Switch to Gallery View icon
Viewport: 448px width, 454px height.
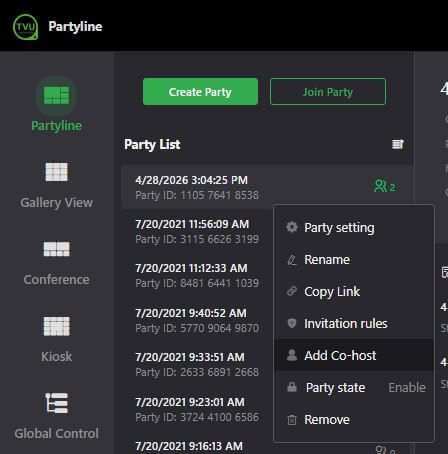pos(56,172)
